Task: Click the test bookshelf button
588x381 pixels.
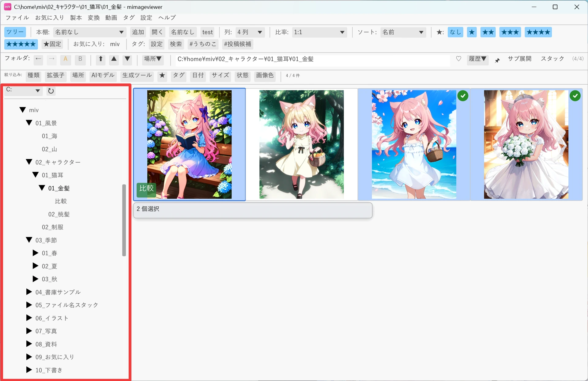Action: click(207, 32)
